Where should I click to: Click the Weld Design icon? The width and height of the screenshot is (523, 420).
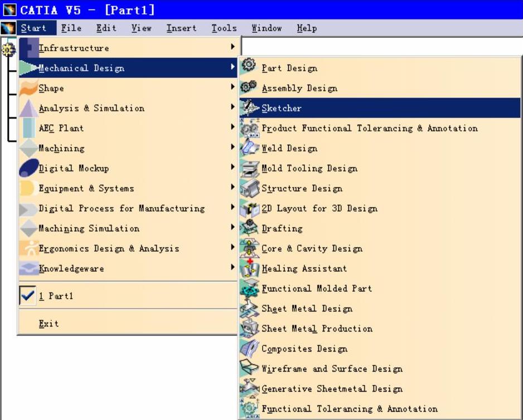click(249, 147)
